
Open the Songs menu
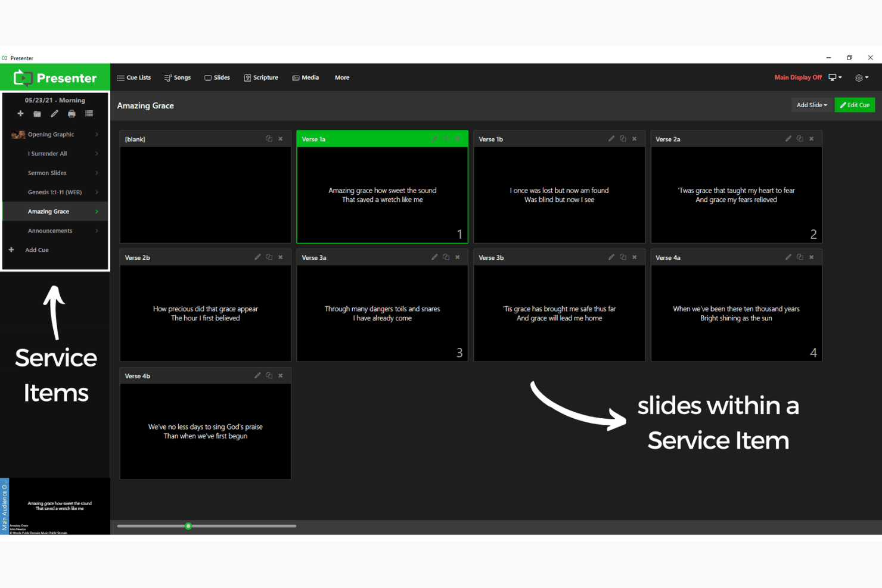click(x=178, y=77)
